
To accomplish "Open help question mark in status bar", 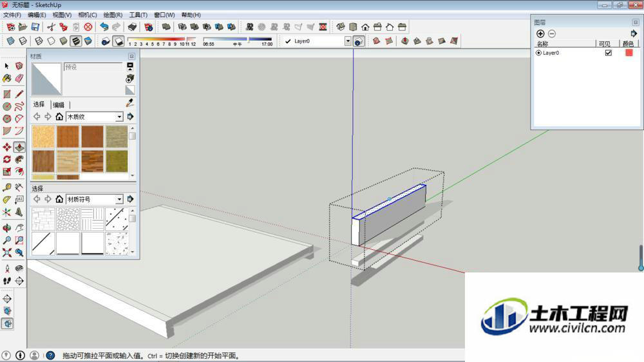I will pos(50,356).
